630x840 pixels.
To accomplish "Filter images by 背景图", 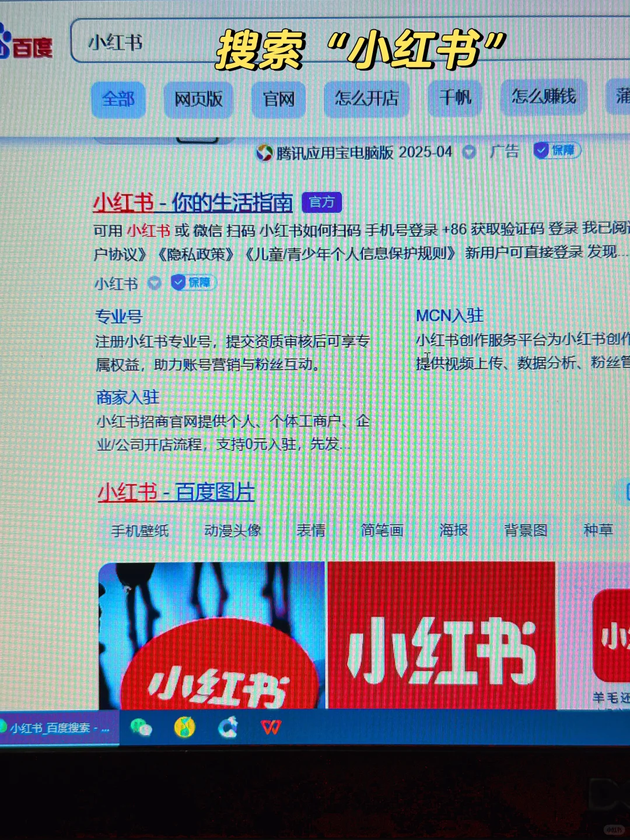I will 526,530.
